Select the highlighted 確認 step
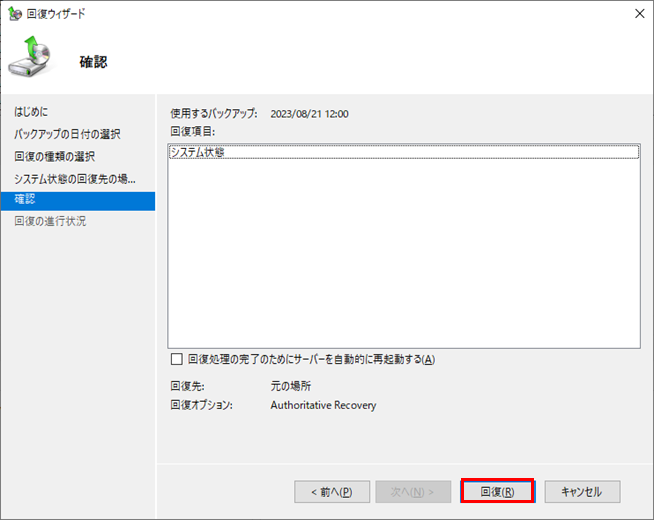Image resolution: width=654 pixels, height=520 pixels. pyautogui.click(x=78, y=201)
